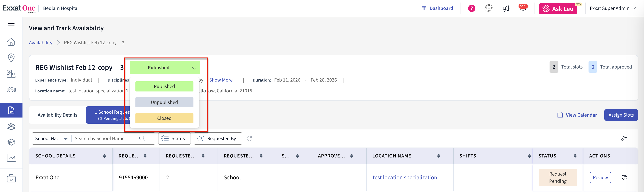Open test location specialization 1 link
Screen dimensions: 644x192
407,178
